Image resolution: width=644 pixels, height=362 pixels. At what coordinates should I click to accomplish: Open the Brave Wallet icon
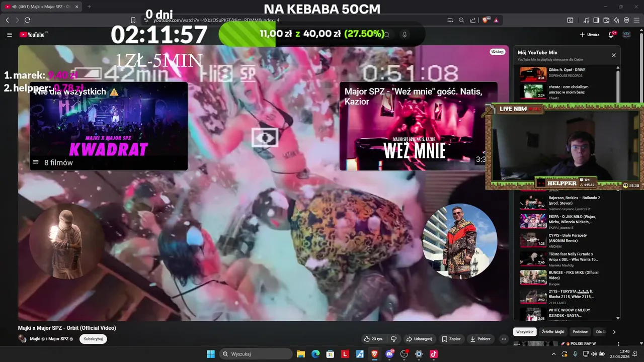(x=606, y=20)
